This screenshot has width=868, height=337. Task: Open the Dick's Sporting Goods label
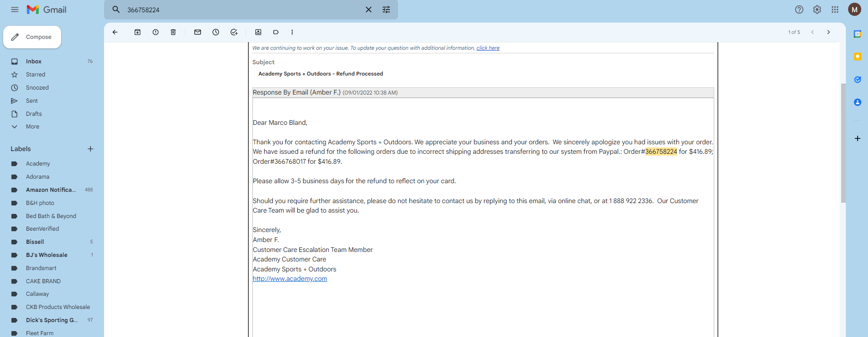pos(52,320)
